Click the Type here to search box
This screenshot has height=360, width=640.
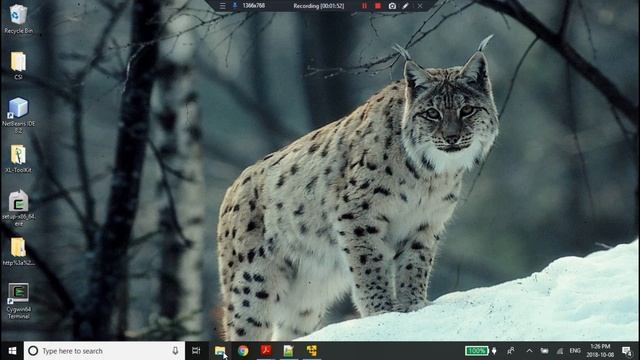pyautogui.click(x=104, y=351)
